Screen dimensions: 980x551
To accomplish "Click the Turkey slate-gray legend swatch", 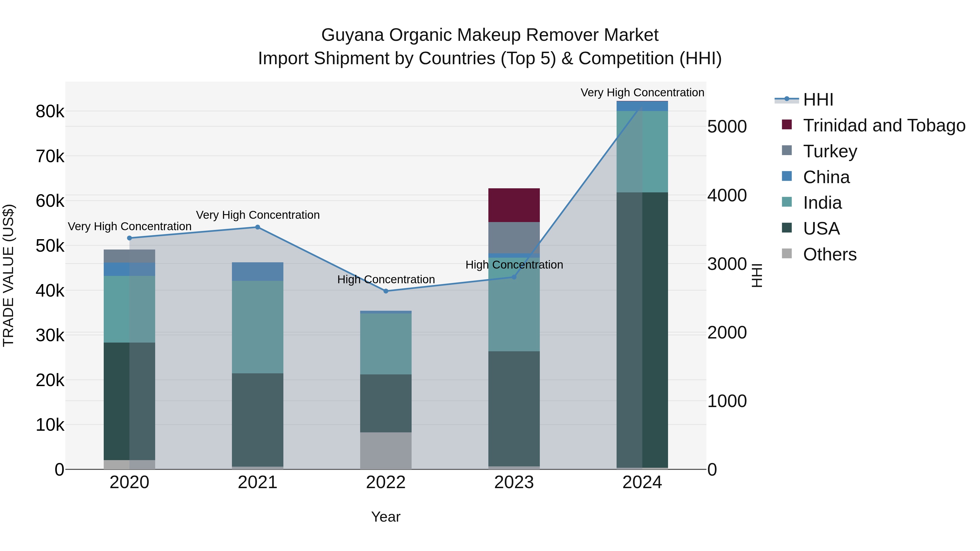I will pos(787,150).
